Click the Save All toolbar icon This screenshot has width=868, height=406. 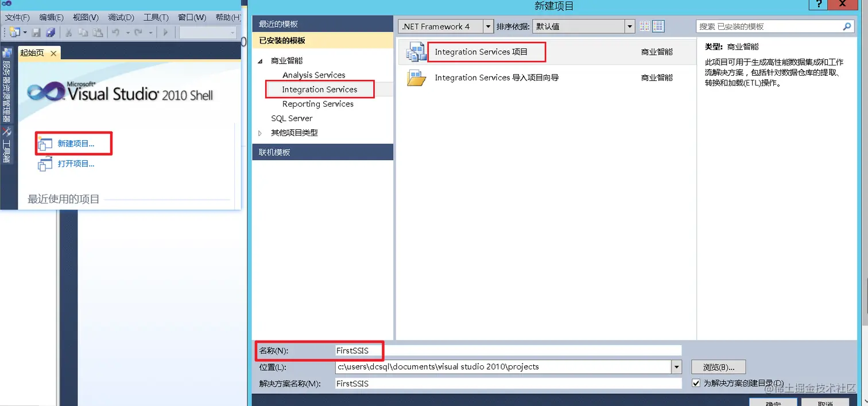point(51,33)
